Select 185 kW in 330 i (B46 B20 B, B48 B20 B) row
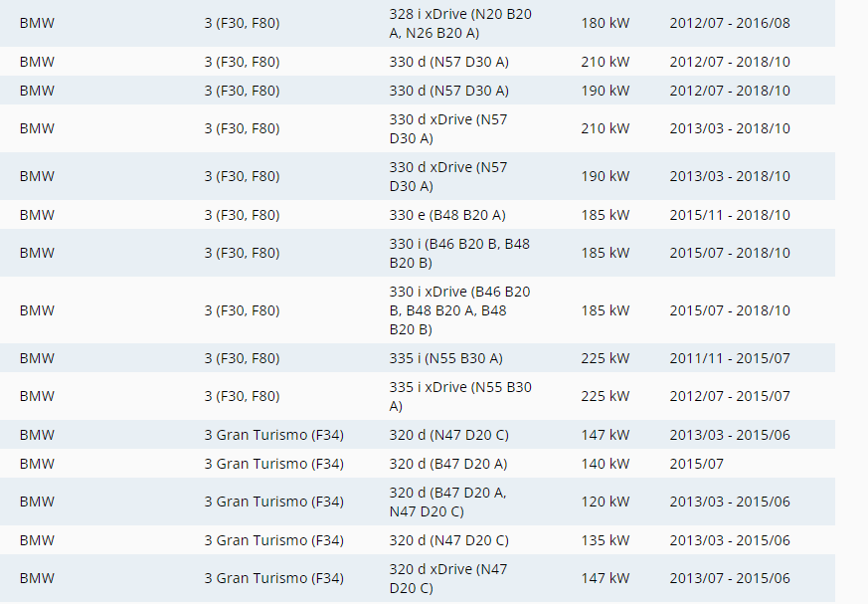Image resolution: width=868 pixels, height=604 pixels. coord(606,253)
